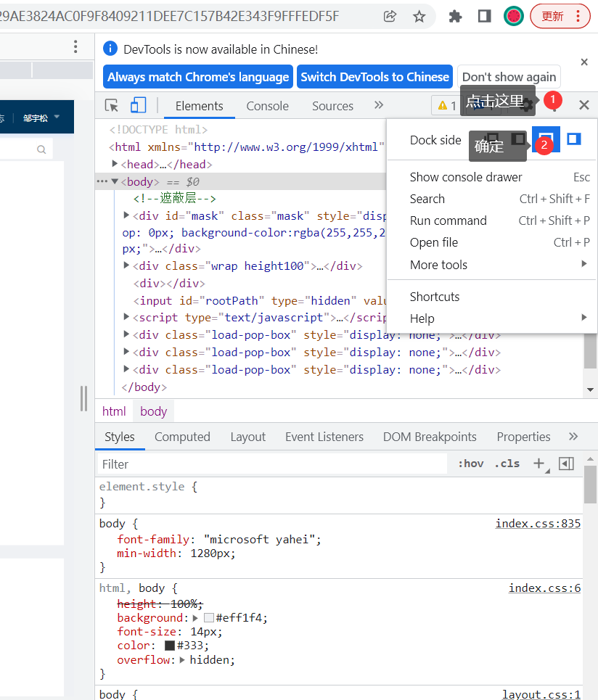Expand the head element node
The image size is (598, 700).
(x=115, y=164)
